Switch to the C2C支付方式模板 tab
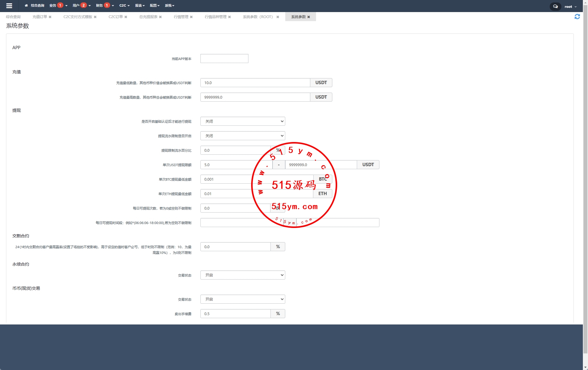The image size is (588, 370). [78, 17]
